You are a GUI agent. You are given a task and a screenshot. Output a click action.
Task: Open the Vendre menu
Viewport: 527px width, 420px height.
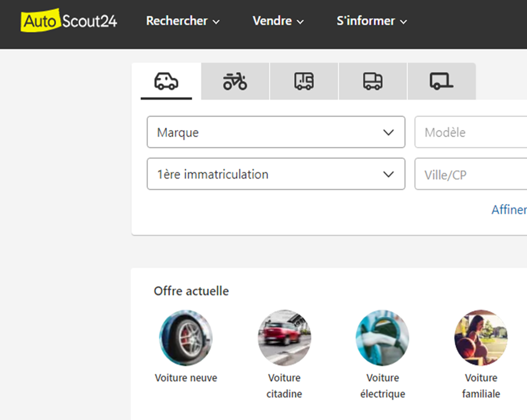coord(278,21)
